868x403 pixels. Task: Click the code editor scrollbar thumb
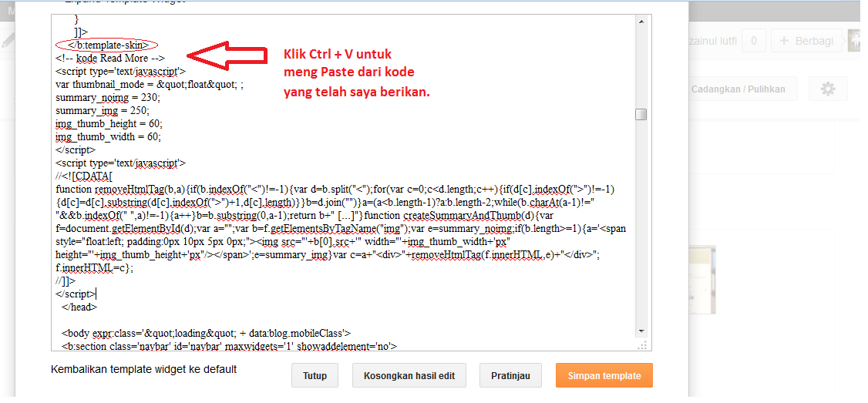click(x=641, y=114)
